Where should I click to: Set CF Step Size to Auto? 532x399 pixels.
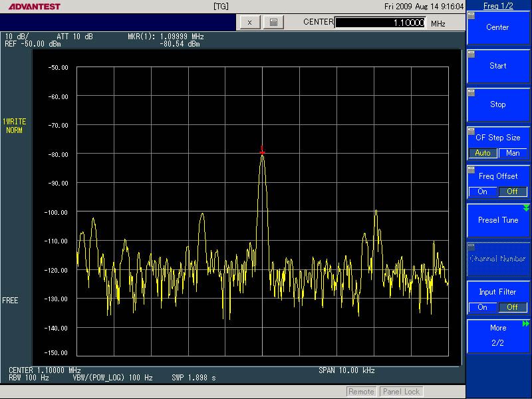coord(483,153)
